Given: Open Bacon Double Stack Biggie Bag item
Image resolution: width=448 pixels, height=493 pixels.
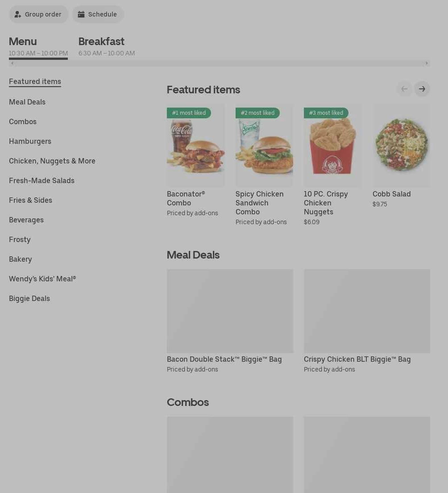Looking at the screenshot, I should tap(230, 321).
